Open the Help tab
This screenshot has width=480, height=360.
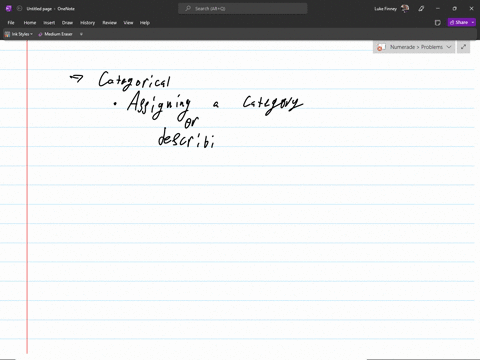click(x=145, y=23)
